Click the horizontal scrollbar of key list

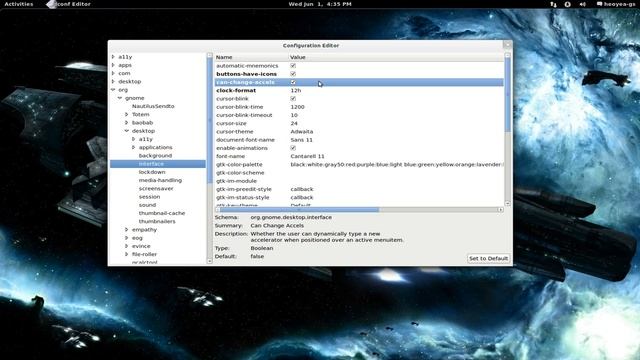300,209
